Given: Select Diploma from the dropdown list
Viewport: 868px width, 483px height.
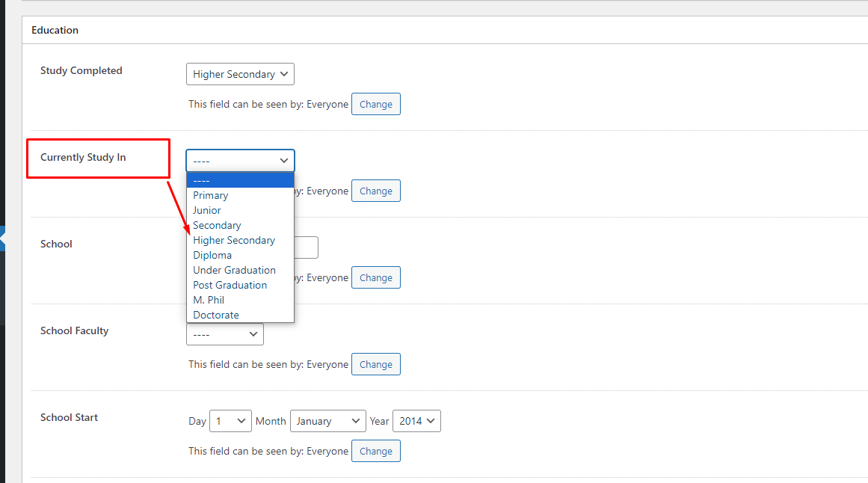Looking at the screenshot, I should pos(212,255).
